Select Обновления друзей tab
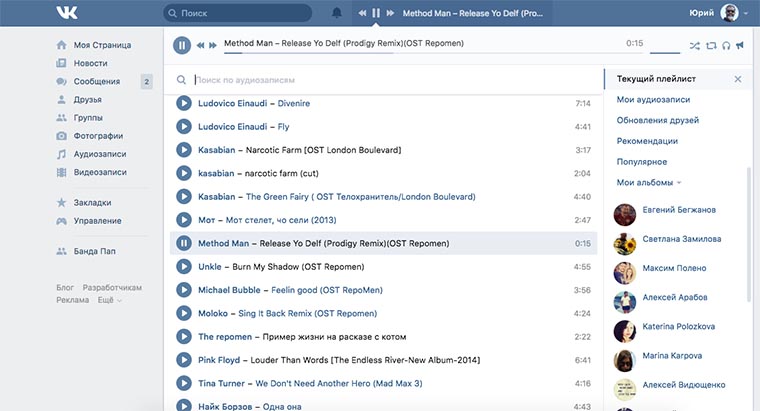The height and width of the screenshot is (411, 760). pos(658,120)
